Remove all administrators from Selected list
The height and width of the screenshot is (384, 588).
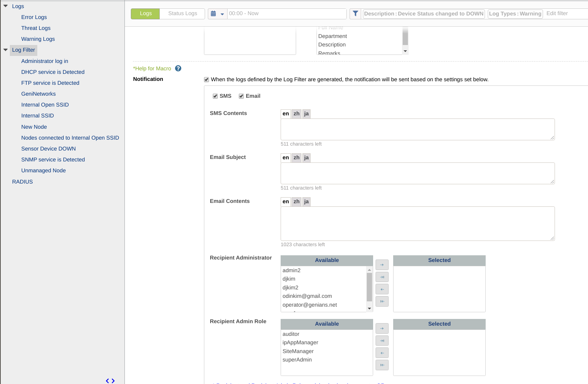pyautogui.click(x=382, y=301)
